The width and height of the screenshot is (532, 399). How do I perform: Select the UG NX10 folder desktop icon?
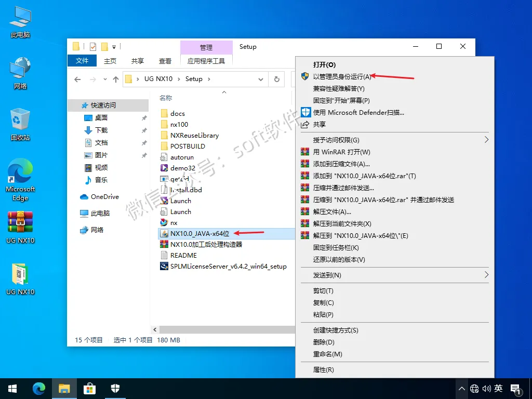click(20, 279)
